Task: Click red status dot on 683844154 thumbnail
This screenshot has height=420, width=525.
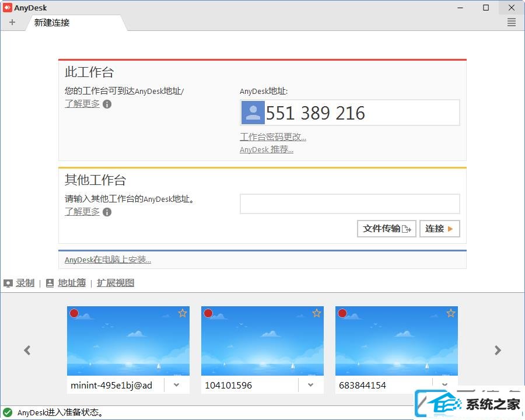Action: [342, 313]
